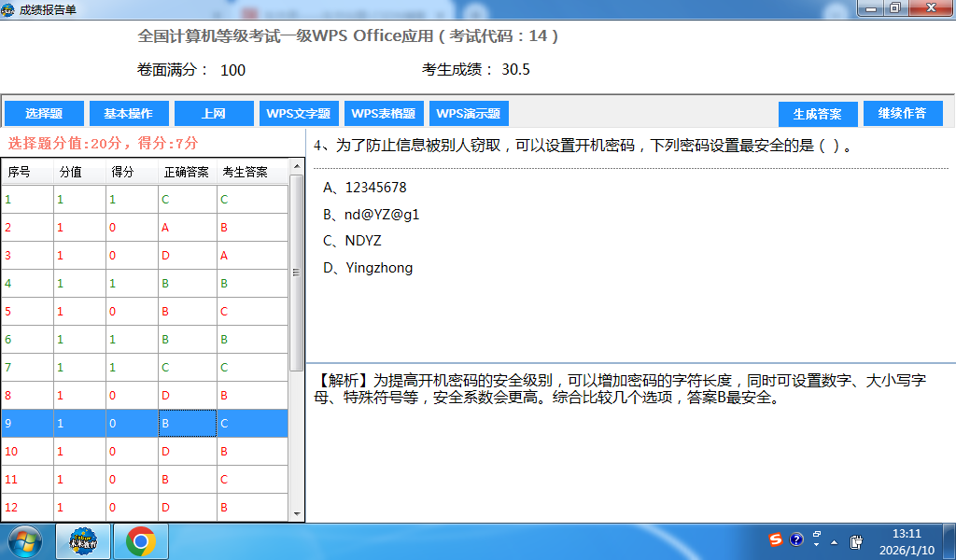
Task: Select question row number 6
Action: point(145,340)
